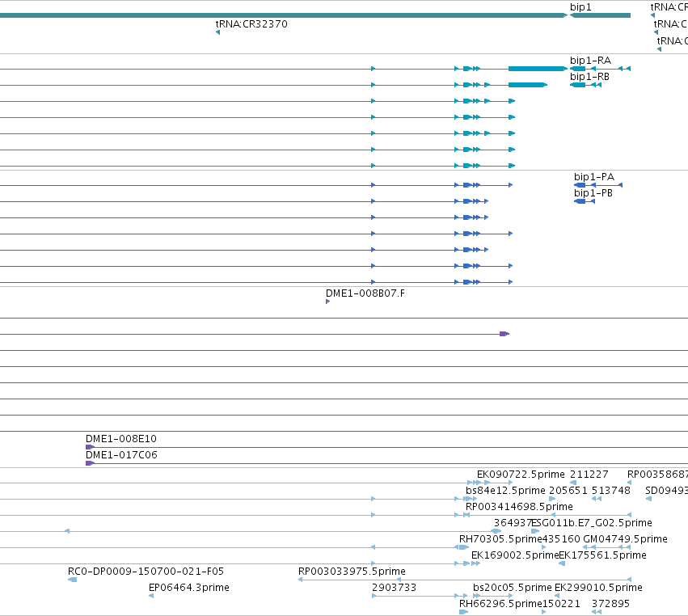Click the 372895 feature label
The height and width of the screenshot is (616, 688).
tap(610, 604)
